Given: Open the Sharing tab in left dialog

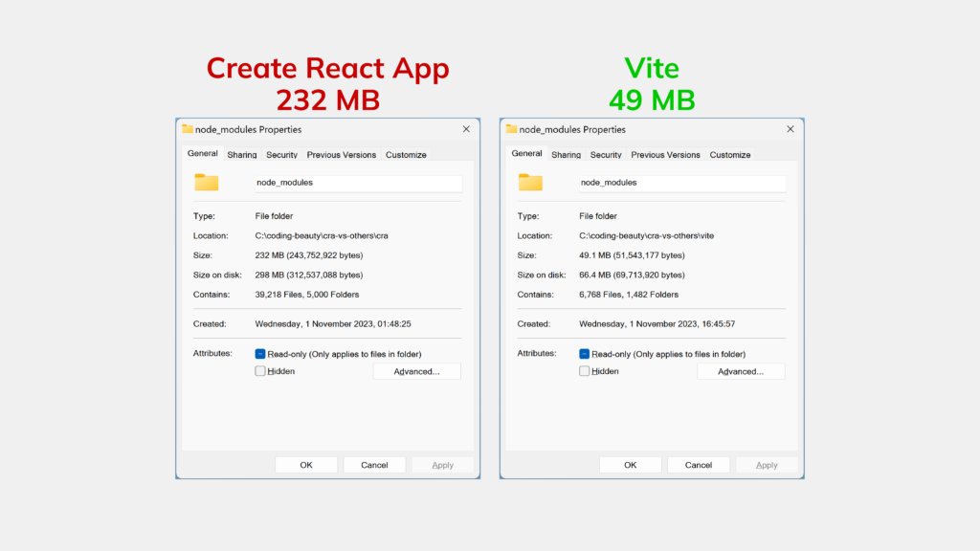Looking at the screenshot, I should click(x=241, y=155).
